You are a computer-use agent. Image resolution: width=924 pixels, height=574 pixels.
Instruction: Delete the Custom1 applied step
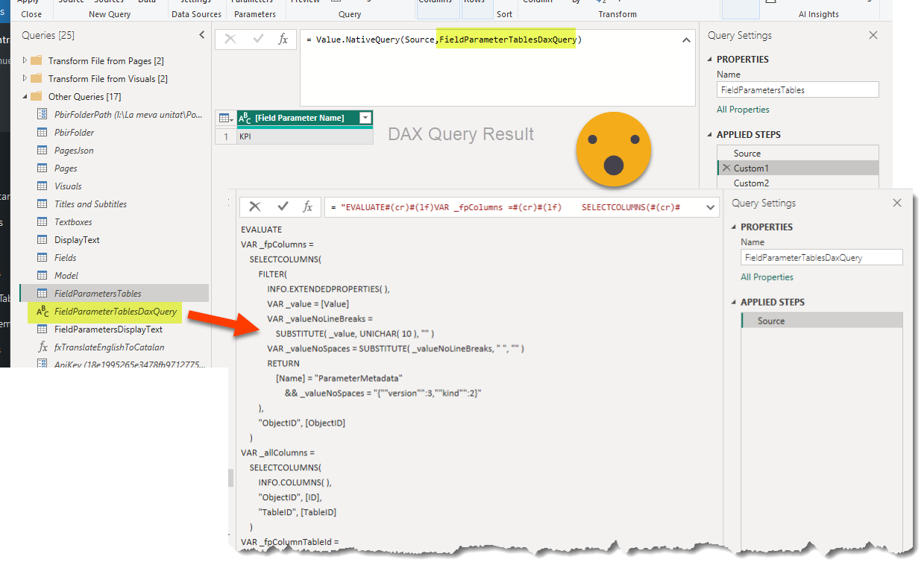[726, 168]
